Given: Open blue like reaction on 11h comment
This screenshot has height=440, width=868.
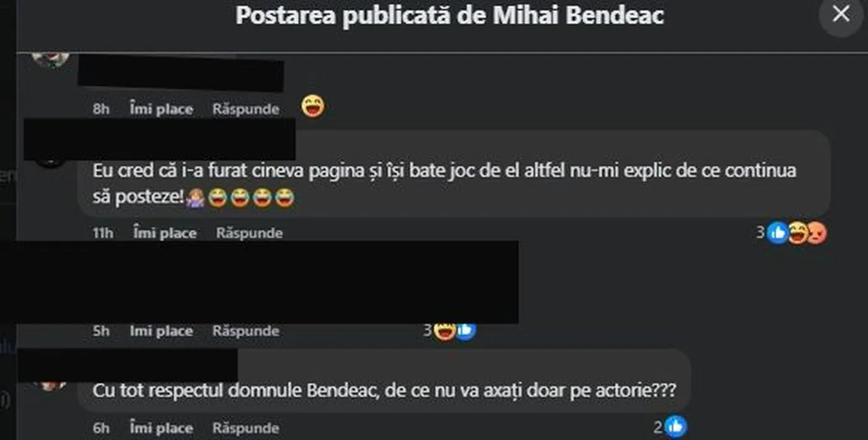Looking at the screenshot, I should coord(777,233).
